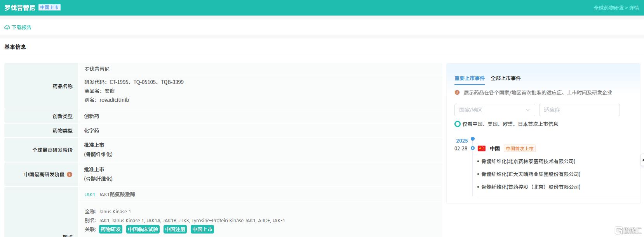Click the download report cloud icon
644x237 pixels.
pos(7,28)
